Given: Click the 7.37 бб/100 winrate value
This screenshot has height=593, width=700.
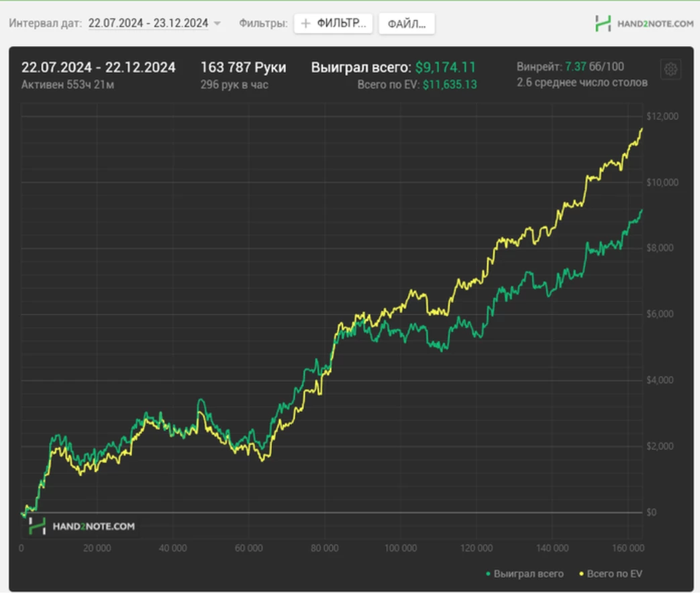Looking at the screenshot, I should 594,66.
